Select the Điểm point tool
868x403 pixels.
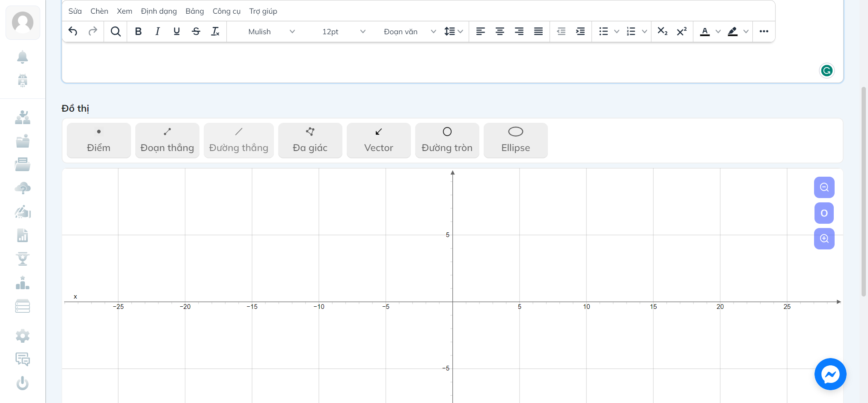pyautogui.click(x=99, y=140)
